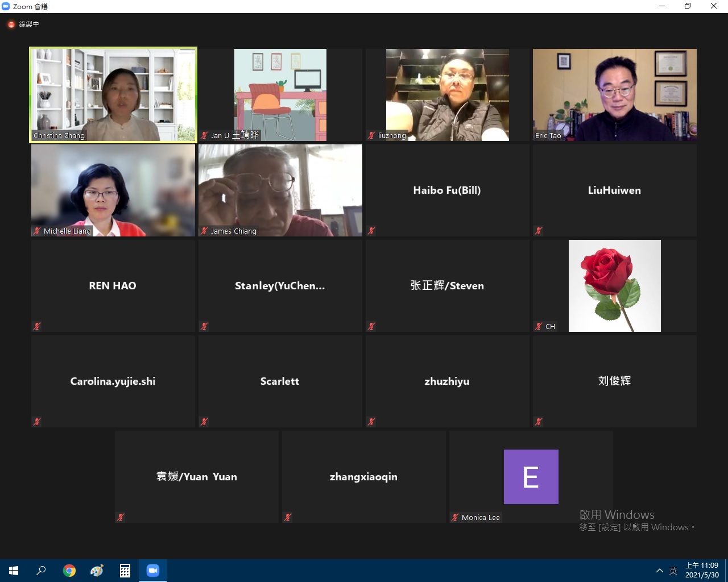The height and width of the screenshot is (582, 728).
Task: Open the Calculator app in taskbar
Action: click(125, 571)
